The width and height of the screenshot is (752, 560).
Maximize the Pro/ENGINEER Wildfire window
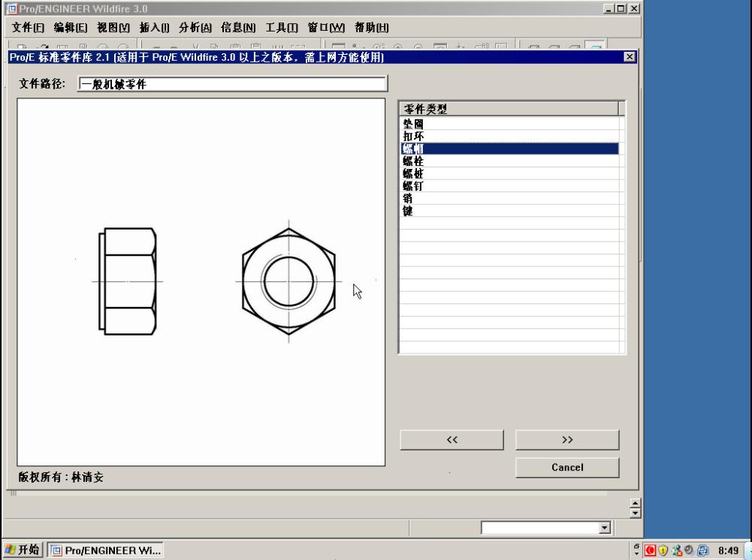click(x=621, y=8)
